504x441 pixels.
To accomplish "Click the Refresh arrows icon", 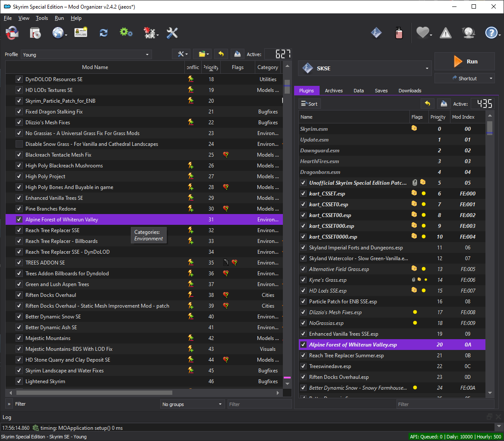I will point(104,33).
